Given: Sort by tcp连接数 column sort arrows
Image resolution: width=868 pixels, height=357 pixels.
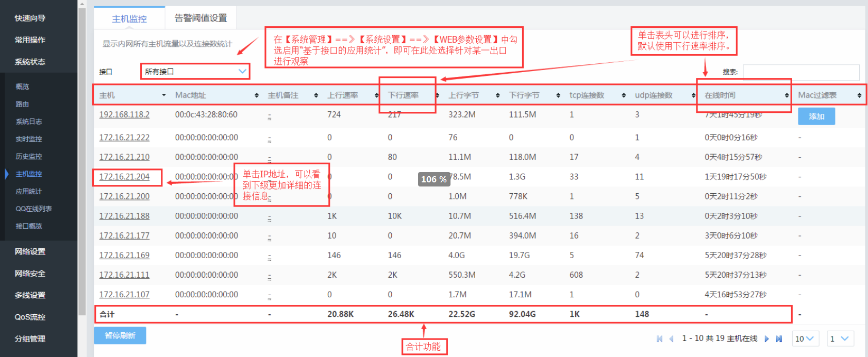Looking at the screenshot, I should coord(624,95).
